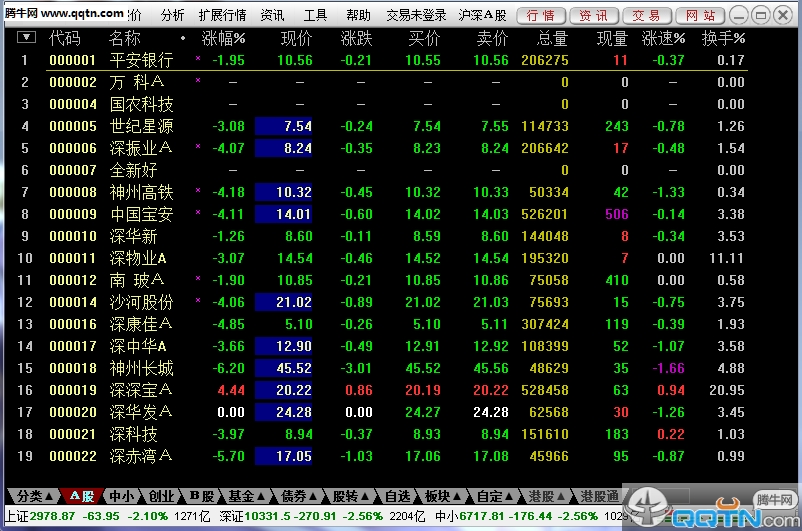802x531 pixels.
Task: Click stock code 000018
Action: [73, 368]
